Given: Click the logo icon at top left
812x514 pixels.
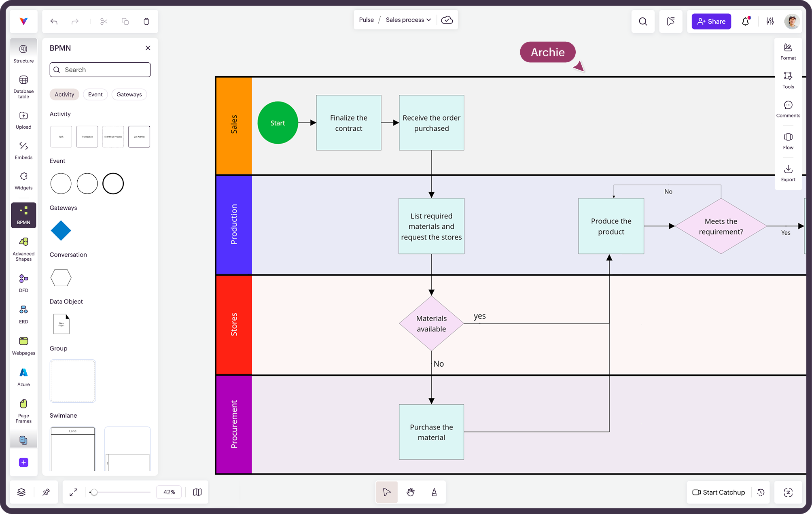Looking at the screenshot, I should click(x=23, y=21).
